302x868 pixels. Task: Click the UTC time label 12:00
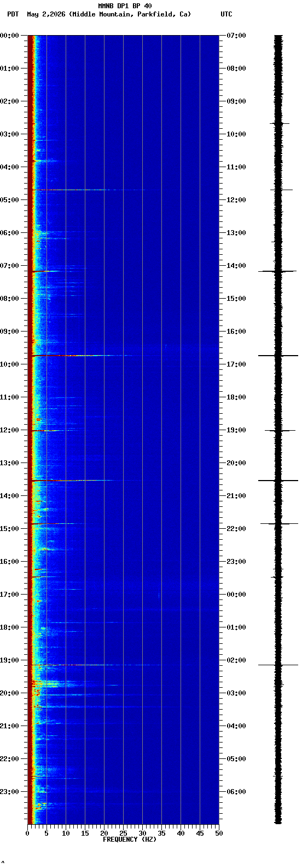[x=236, y=200]
